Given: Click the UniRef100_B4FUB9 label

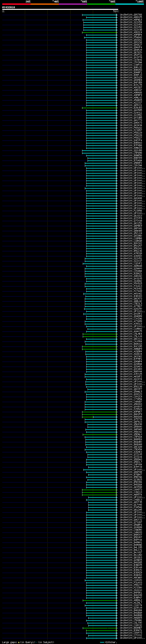Looking at the screenshot, I should (131, 83).
